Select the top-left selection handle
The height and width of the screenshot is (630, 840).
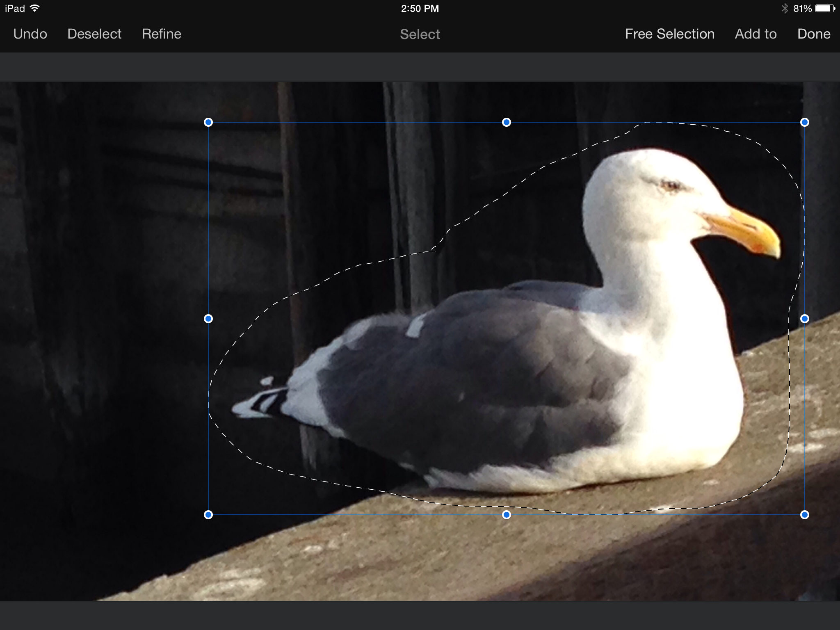[208, 122]
